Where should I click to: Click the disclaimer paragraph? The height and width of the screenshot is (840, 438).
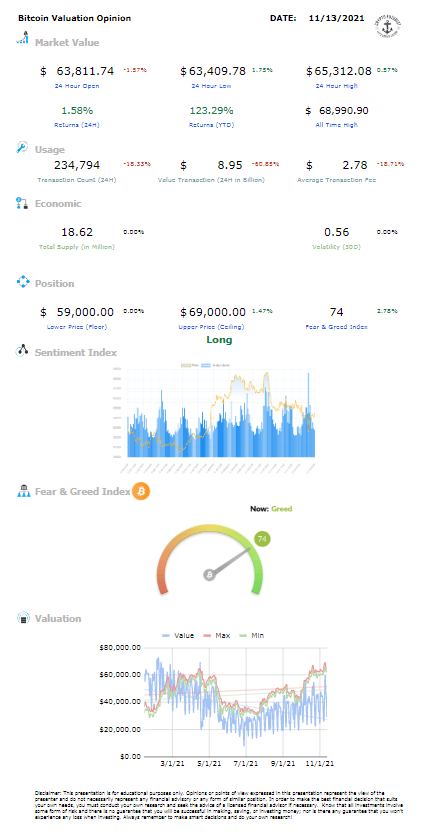pos(219,805)
